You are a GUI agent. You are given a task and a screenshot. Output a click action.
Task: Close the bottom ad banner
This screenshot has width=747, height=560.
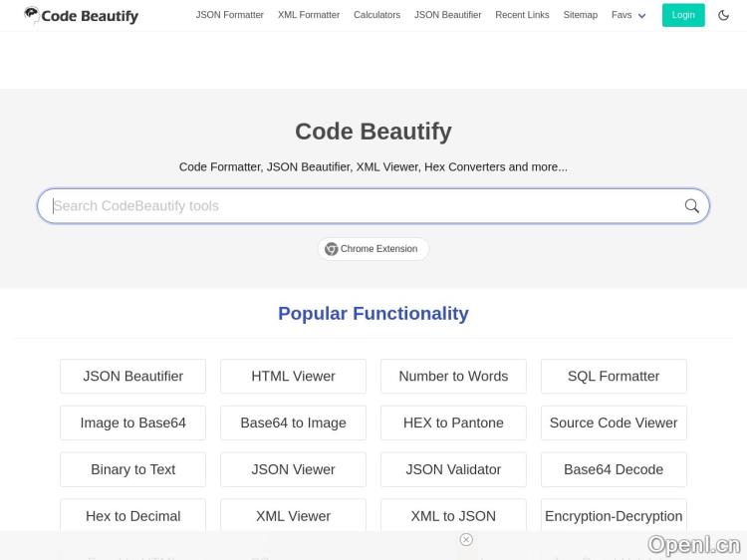(x=466, y=539)
